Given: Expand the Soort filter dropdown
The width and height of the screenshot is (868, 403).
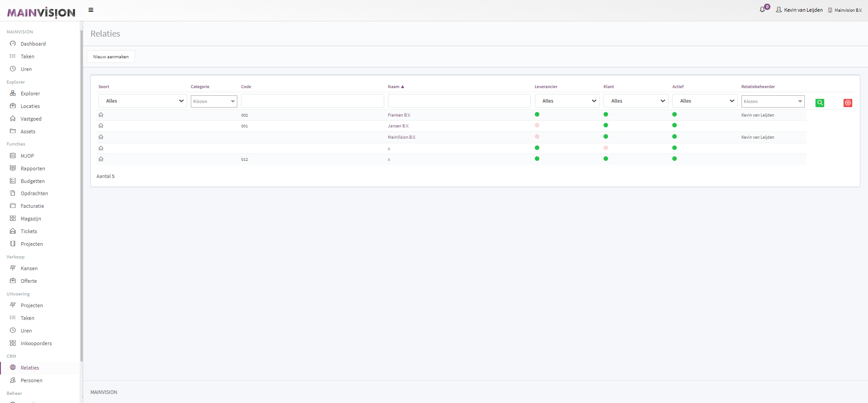Looking at the screenshot, I should pyautogui.click(x=142, y=101).
